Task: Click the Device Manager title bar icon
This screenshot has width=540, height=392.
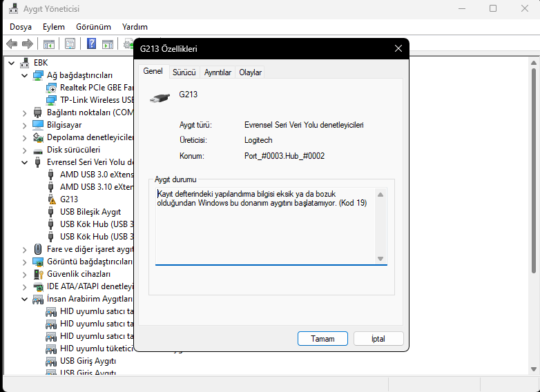Action: (13, 8)
